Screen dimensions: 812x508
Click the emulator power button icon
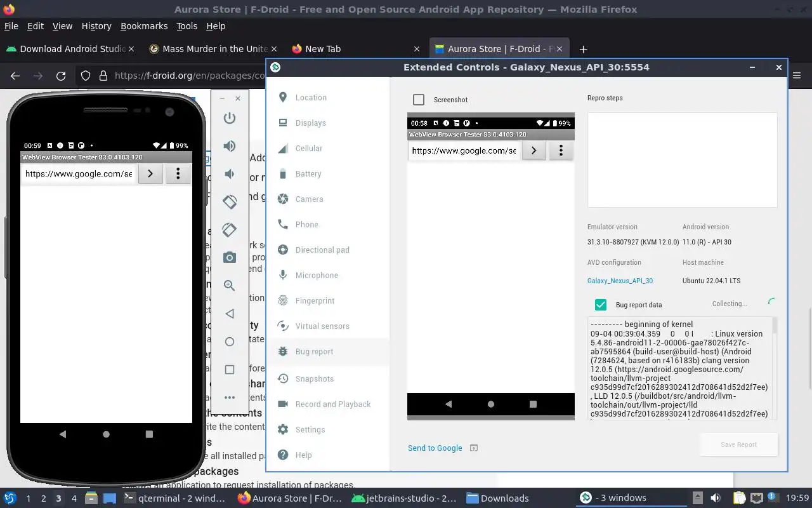coord(230,118)
